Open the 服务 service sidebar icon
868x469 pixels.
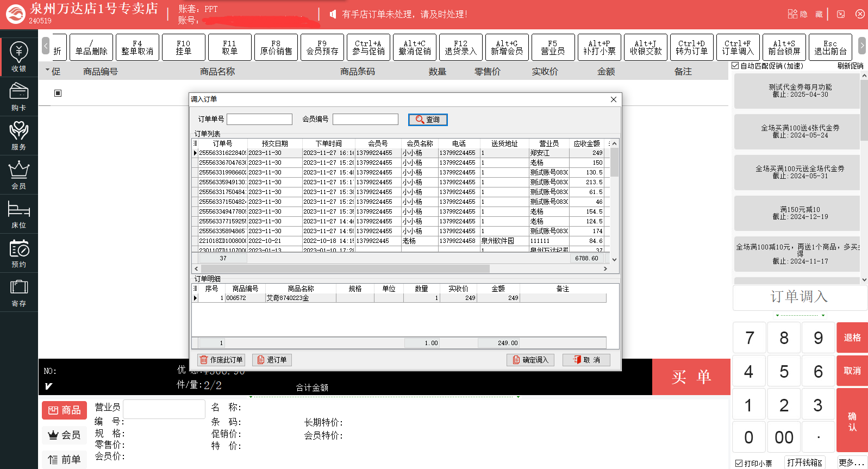tap(19, 135)
